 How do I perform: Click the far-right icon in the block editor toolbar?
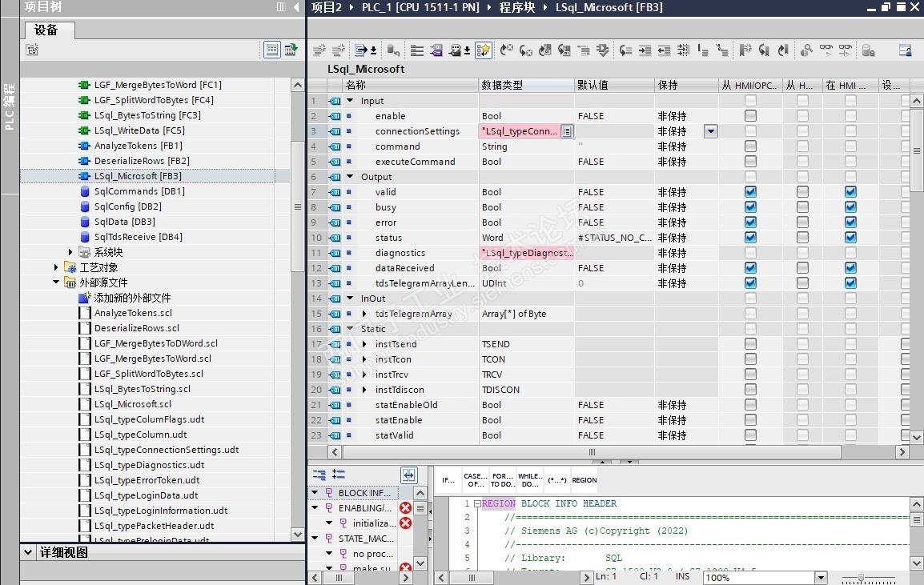905,50
